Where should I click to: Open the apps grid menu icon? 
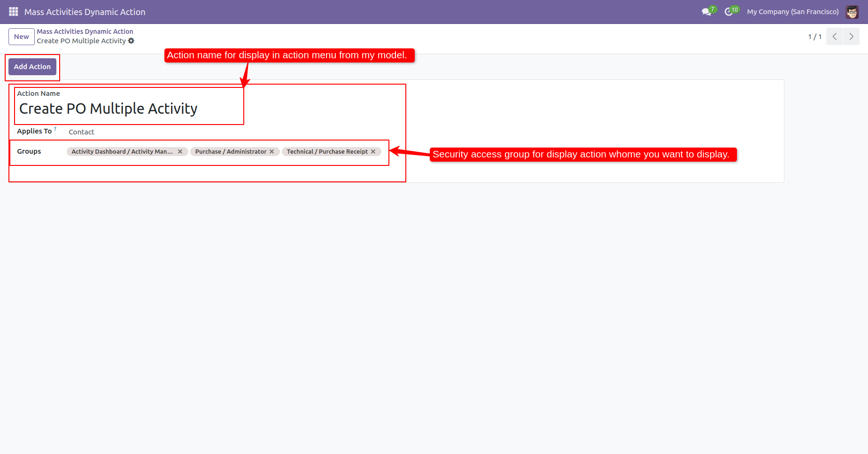14,12
